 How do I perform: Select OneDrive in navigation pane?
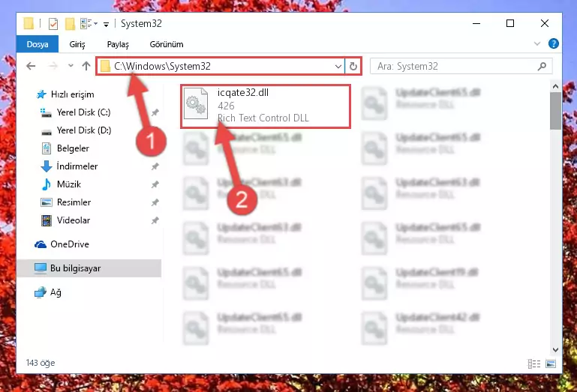point(62,244)
